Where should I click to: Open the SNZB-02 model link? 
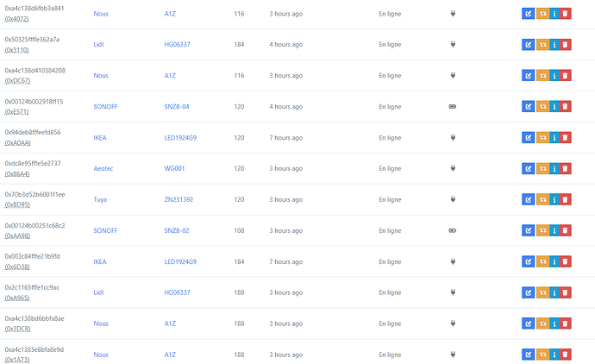(x=177, y=230)
